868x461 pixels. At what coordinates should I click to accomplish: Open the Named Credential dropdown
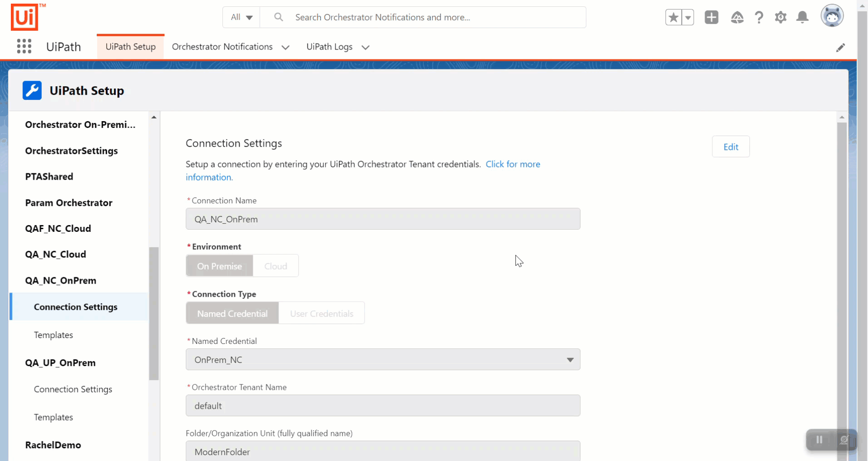pyautogui.click(x=383, y=360)
